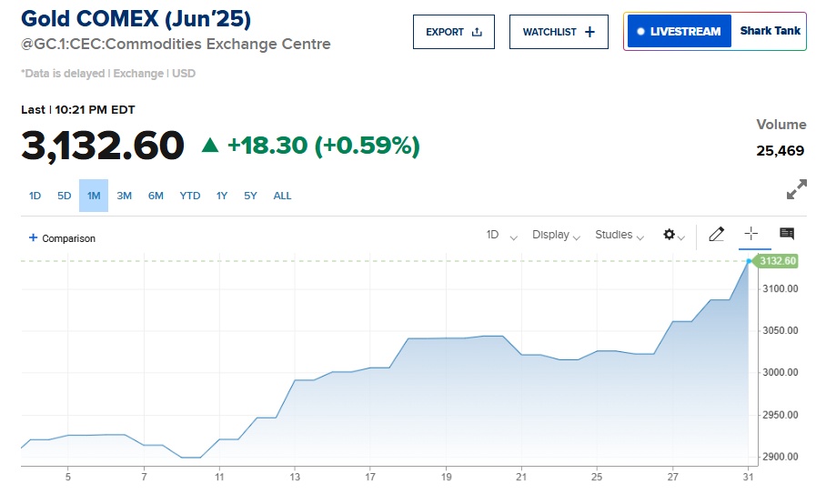Click the 3132.60 price label on axis
The image size is (816, 504).
click(x=777, y=261)
